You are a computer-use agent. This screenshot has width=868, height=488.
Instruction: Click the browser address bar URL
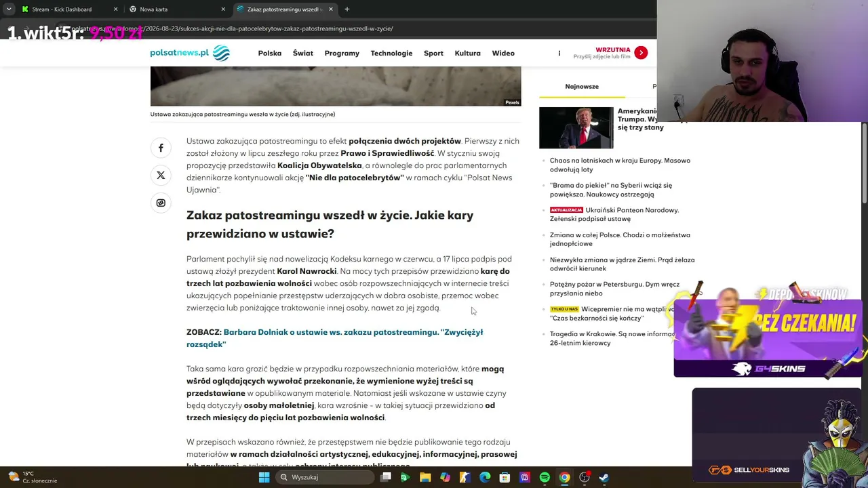coord(231,28)
